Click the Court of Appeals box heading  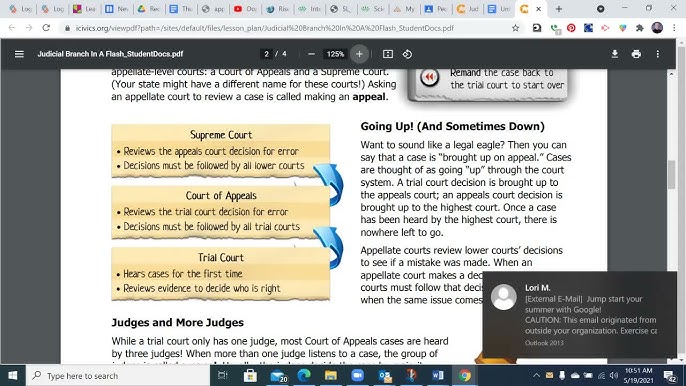[221, 196]
